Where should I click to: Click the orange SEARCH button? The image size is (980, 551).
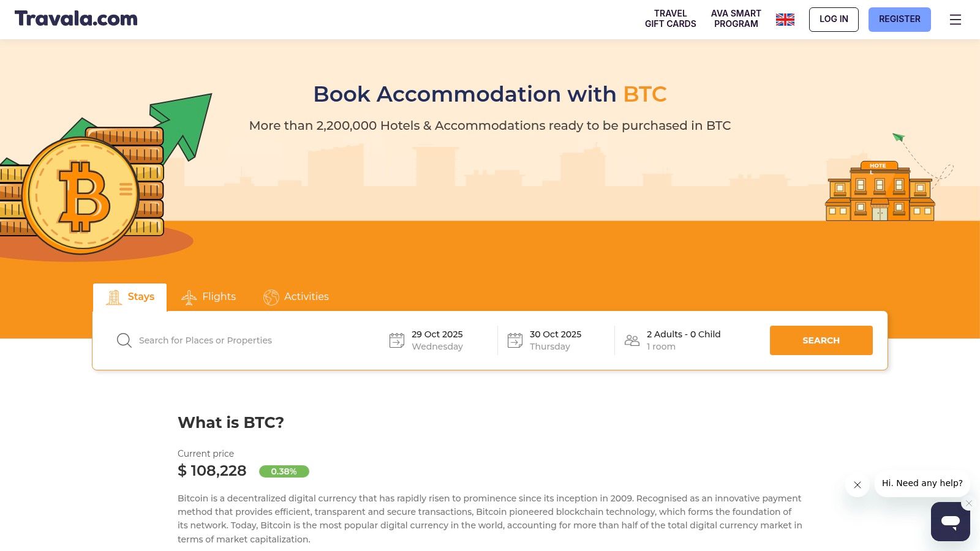(x=821, y=340)
